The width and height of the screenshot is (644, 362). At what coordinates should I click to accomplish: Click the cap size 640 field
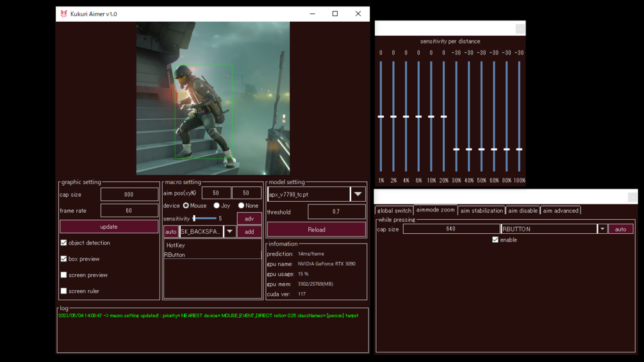(x=451, y=229)
